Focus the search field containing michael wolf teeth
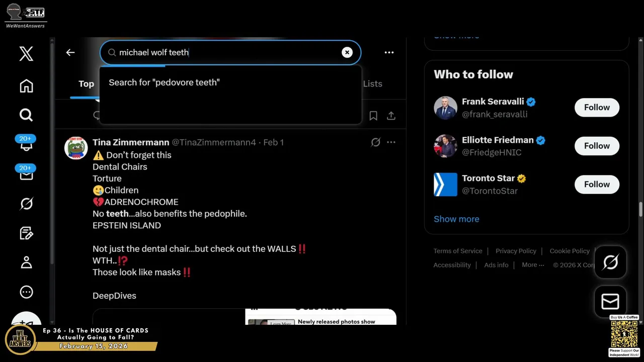The image size is (644, 362). (229, 52)
